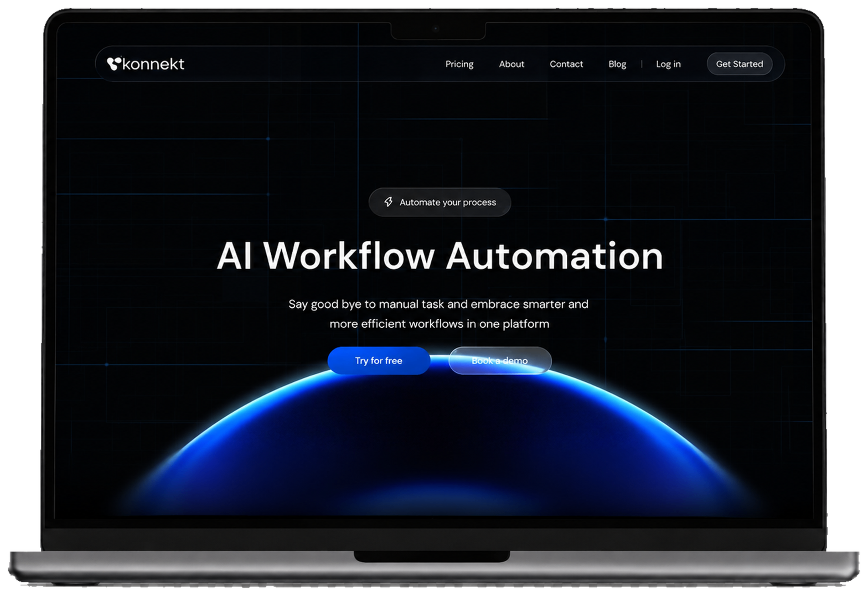Open the Pricing page
The width and height of the screenshot is (868, 596).
pyautogui.click(x=459, y=64)
